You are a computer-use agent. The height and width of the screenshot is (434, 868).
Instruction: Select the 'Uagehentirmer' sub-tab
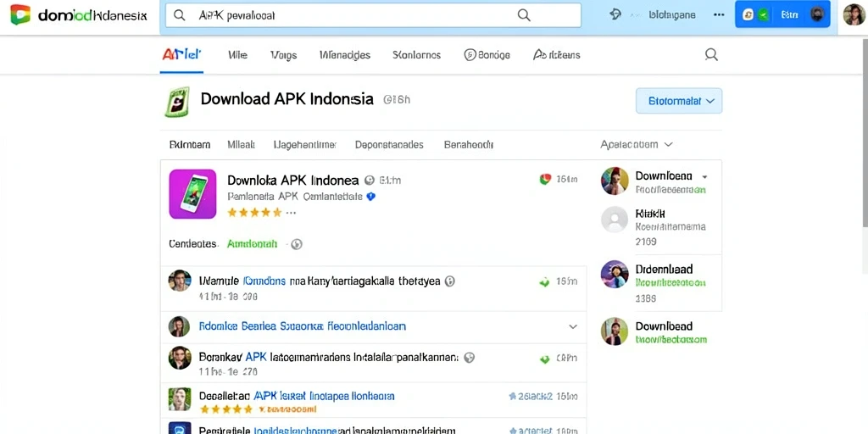305,144
